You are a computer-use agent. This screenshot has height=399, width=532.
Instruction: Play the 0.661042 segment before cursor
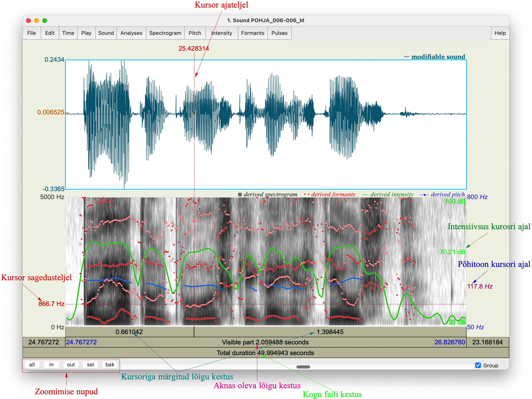point(130,332)
